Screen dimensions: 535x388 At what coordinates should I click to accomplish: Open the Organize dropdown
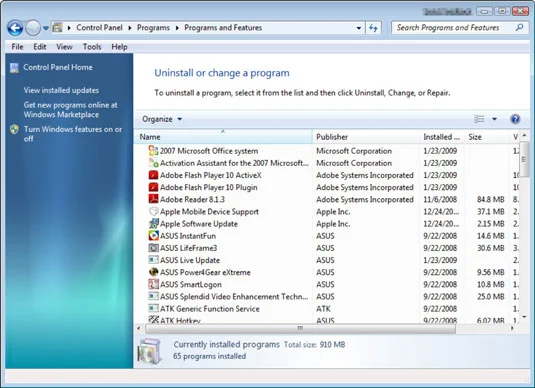tap(162, 119)
